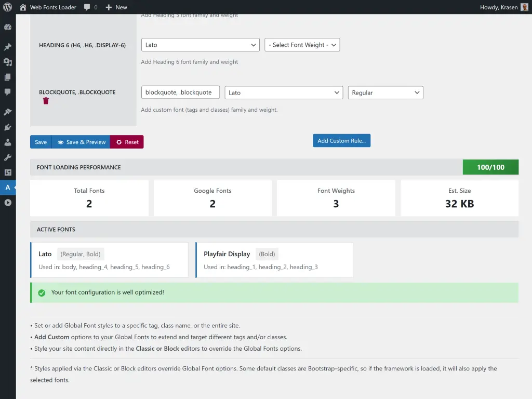This screenshot has height=399, width=532.
Task: Click the blockquote tags input field
Action: tap(180, 92)
